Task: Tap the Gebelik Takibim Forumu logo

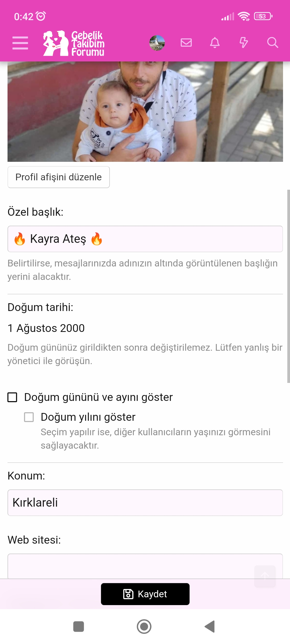Action: click(74, 43)
